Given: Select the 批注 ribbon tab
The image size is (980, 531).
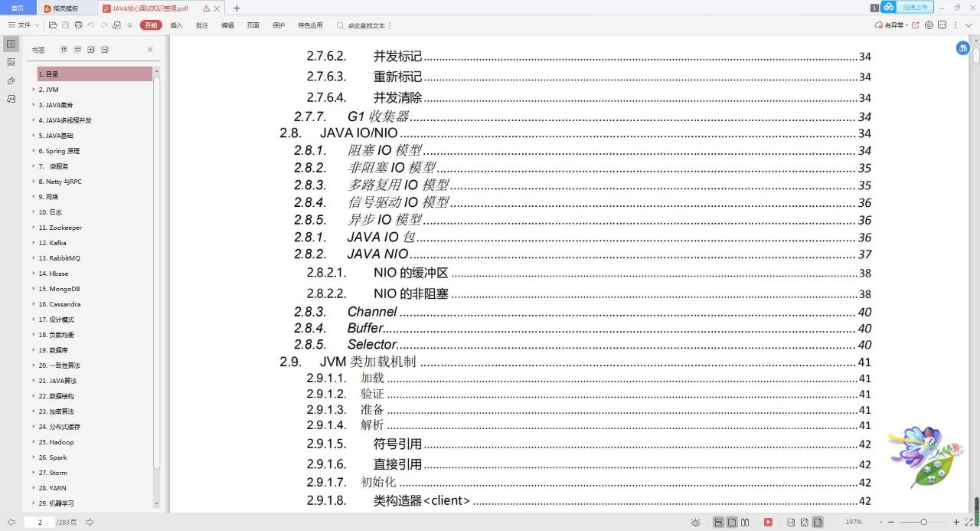Looking at the screenshot, I should pyautogui.click(x=202, y=25).
